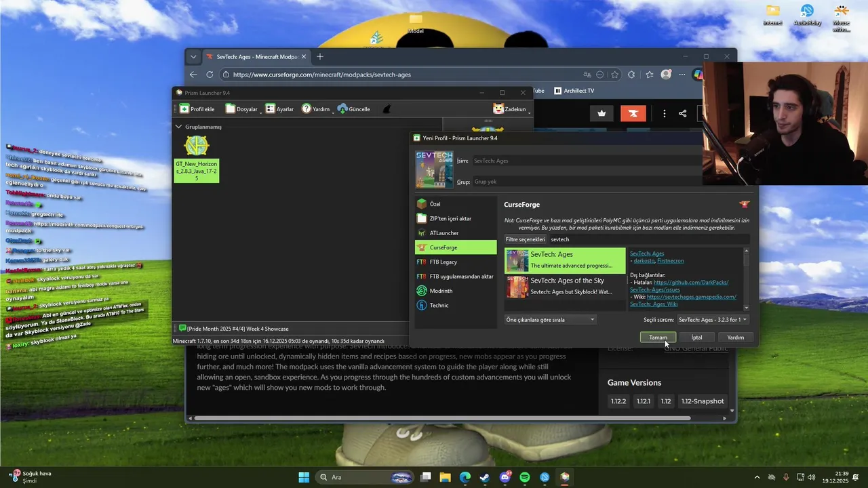The height and width of the screenshot is (488, 868).
Task: Open a new browser tab
Action: coord(320,57)
